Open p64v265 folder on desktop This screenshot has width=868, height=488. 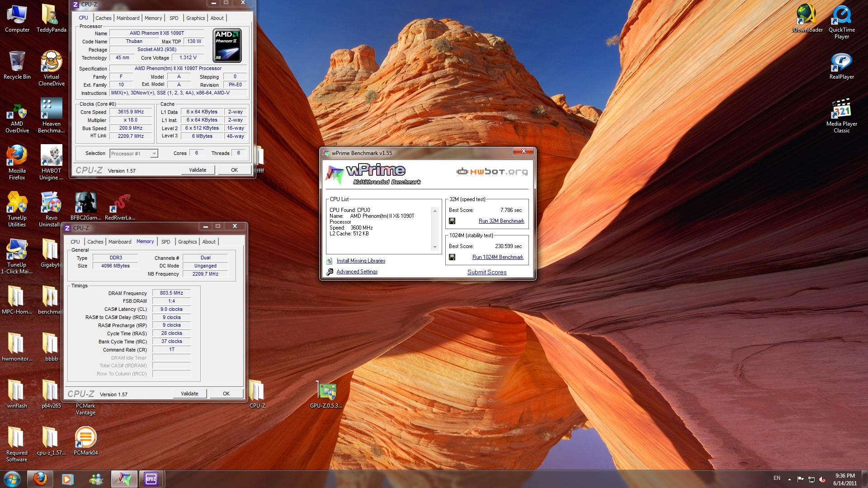(x=51, y=394)
